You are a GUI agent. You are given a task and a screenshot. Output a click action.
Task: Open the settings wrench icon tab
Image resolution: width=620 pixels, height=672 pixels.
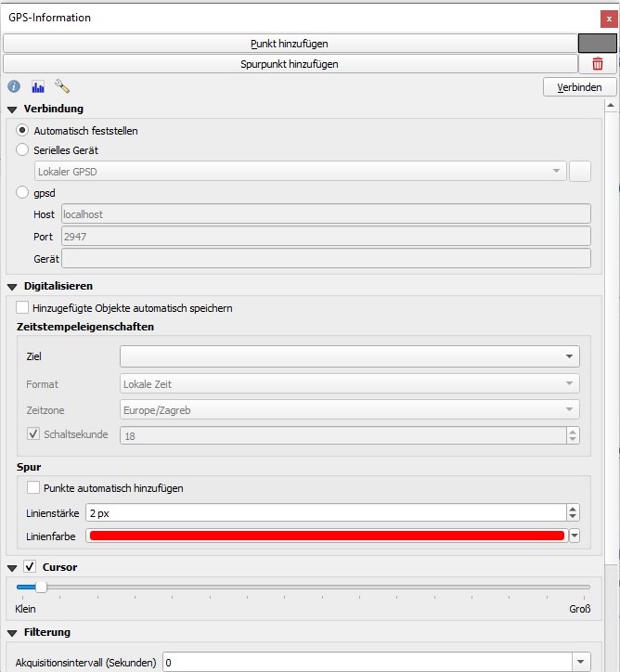62,86
